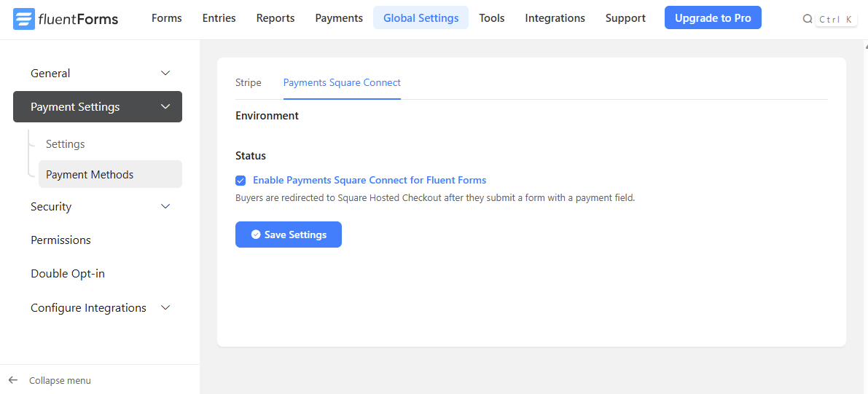Click the Status heading text
The width and height of the screenshot is (868, 394).
coord(251,156)
